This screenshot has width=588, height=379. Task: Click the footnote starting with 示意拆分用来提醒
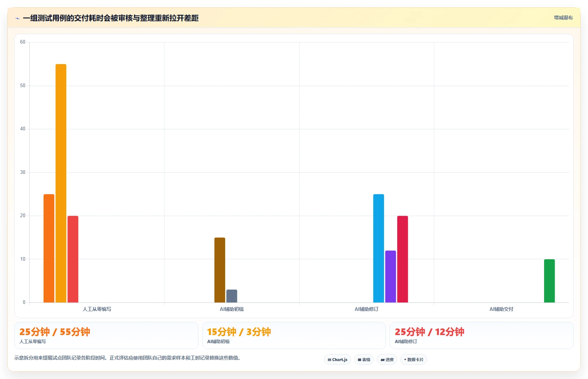[x=127, y=358]
